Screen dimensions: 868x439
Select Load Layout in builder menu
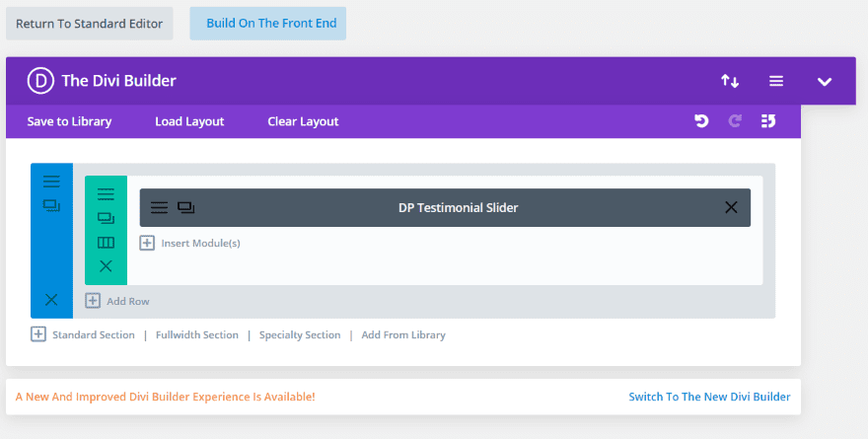(x=189, y=121)
